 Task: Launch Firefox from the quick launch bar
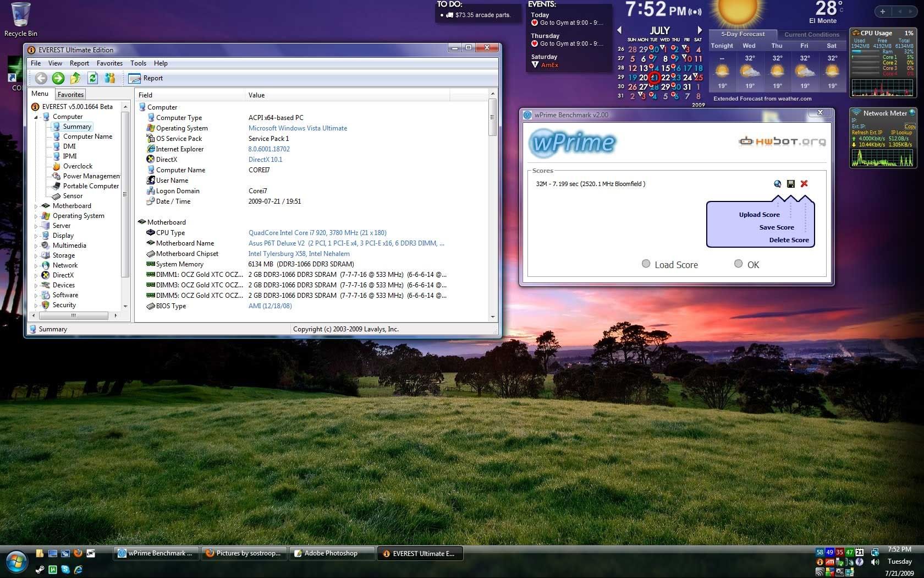coord(78,553)
